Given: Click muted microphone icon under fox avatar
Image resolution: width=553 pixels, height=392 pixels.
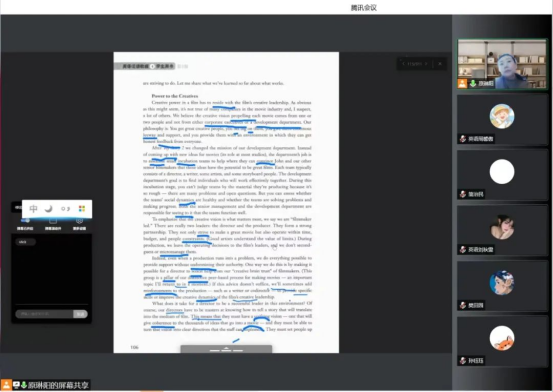Looking at the screenshot, I should coord(463,361).
